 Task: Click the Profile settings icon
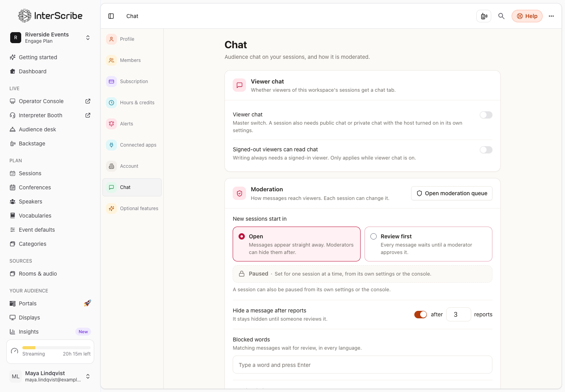(111, 39)
